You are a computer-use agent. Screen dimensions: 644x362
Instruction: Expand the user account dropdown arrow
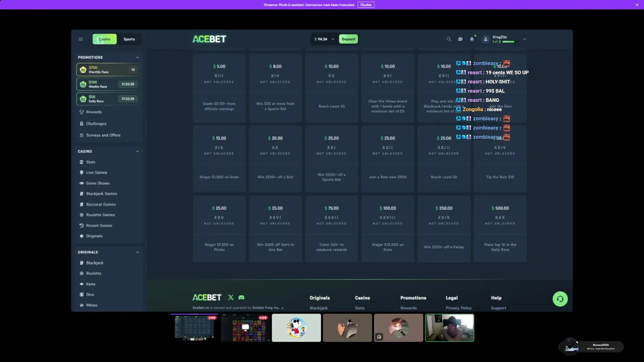click(x=524, y=39)
